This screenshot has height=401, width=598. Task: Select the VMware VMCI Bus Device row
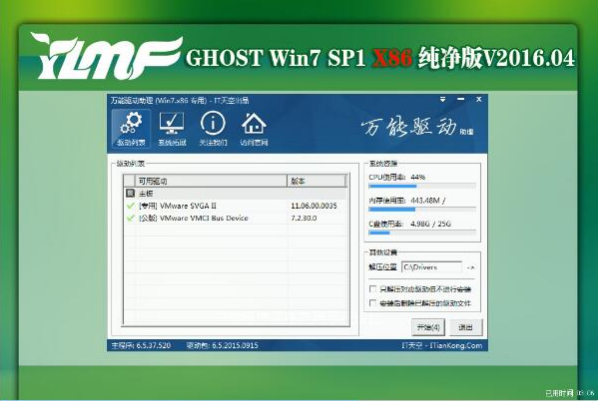coord(236,218)
